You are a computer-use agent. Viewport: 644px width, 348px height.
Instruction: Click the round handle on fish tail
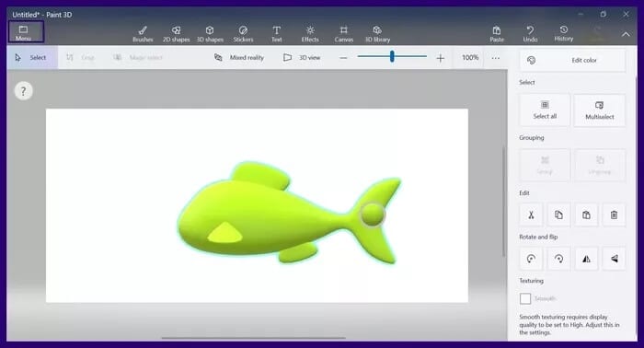point(373,215)
